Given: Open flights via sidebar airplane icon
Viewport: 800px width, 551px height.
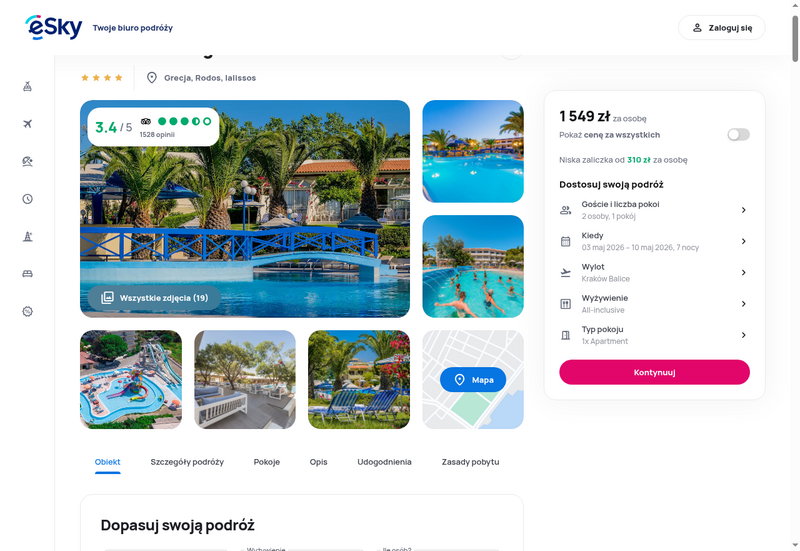Looking at the screenshot, I should pos(28,124).
